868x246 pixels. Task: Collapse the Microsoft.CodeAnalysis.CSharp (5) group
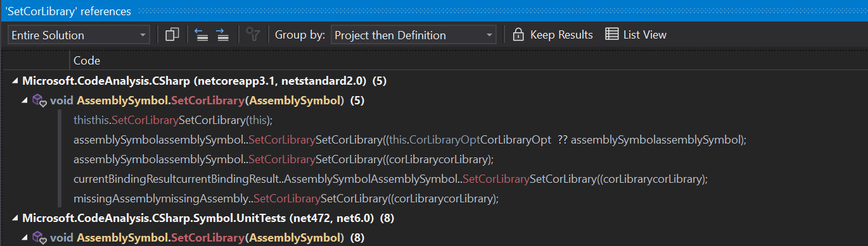[x=15, y=81]
